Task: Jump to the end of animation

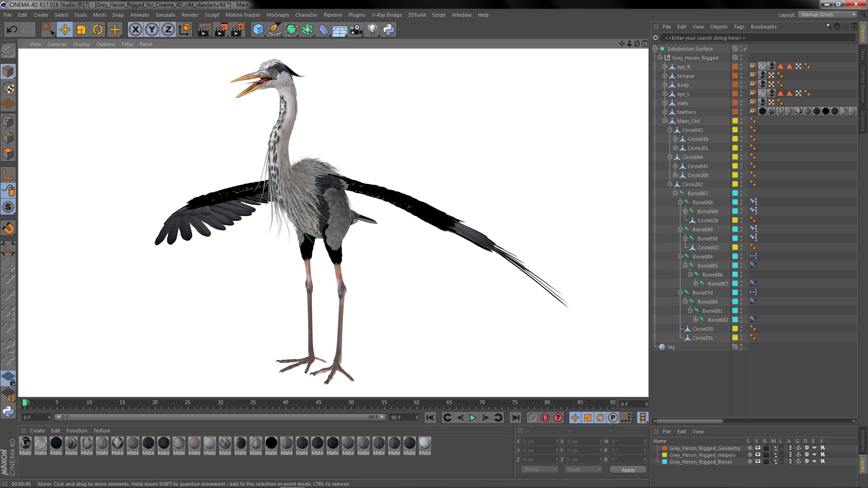Action: (515, 418)
